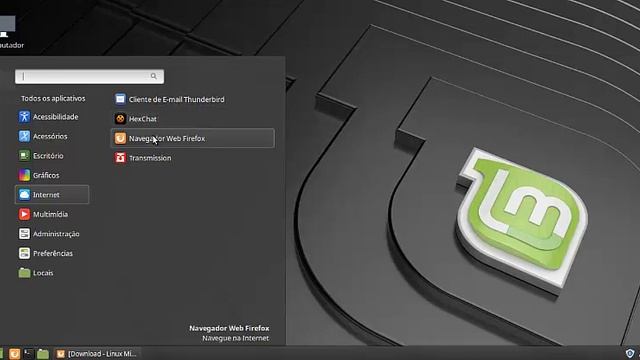The width and height of the screenshot is (640, 360).
Task: Click the Acessórios scissors icon
Action: 24,136
